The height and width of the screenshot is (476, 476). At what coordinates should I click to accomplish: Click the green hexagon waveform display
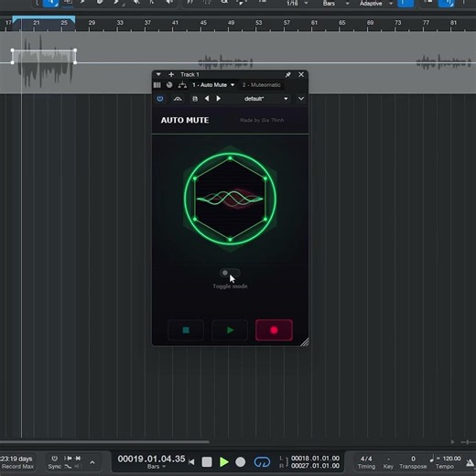coord(230,199)
